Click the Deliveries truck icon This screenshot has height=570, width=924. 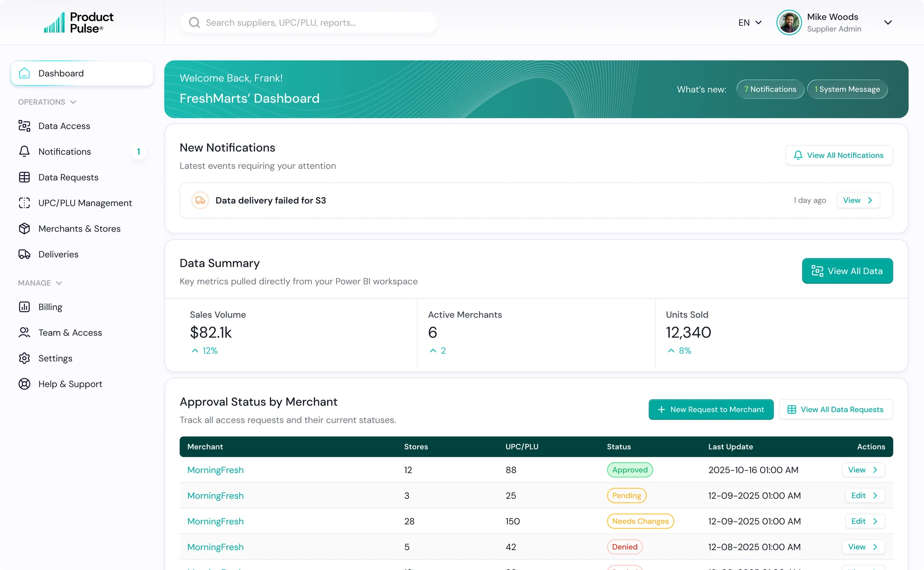click(24, 255)
